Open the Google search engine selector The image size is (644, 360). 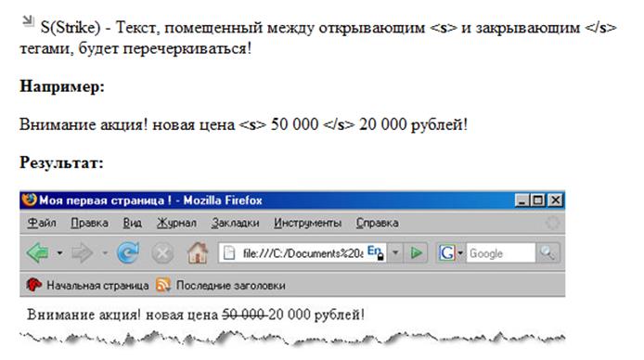(x=450, y=253)
